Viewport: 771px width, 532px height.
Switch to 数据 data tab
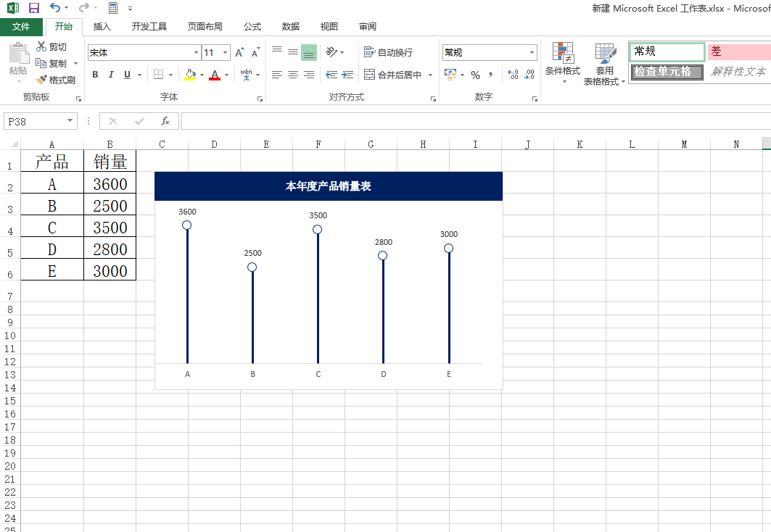291,27
